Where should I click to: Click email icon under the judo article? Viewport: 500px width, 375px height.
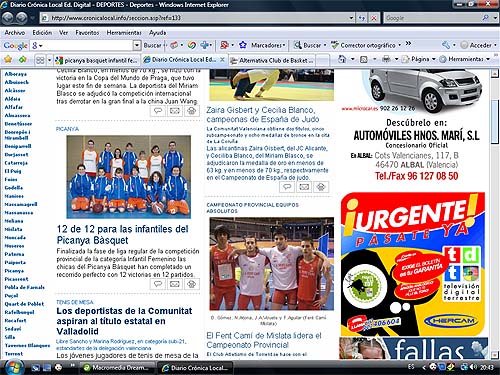coord(304,187)
